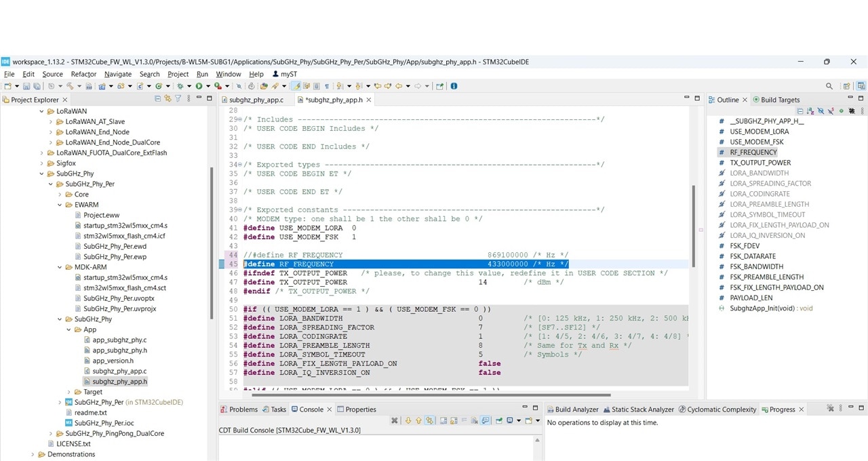Maximize the editor area
The height and width of the screenshot is (461, 868).
tap(696, 99)
